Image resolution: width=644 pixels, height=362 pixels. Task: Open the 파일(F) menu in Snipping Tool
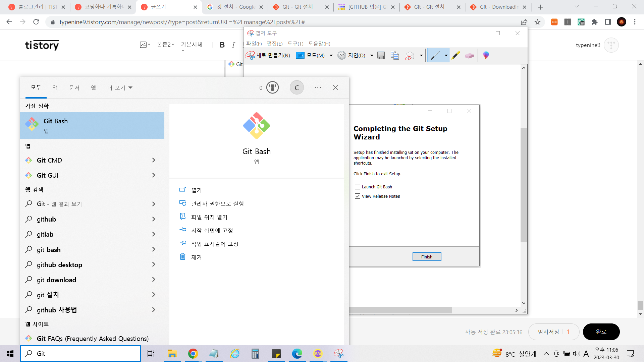pyautogui.click(x=254, y=44)
